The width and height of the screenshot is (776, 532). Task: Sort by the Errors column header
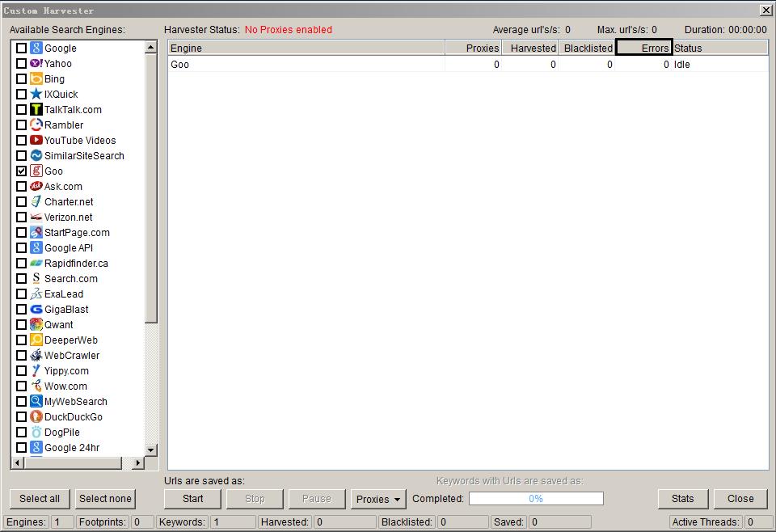point(644,47)
